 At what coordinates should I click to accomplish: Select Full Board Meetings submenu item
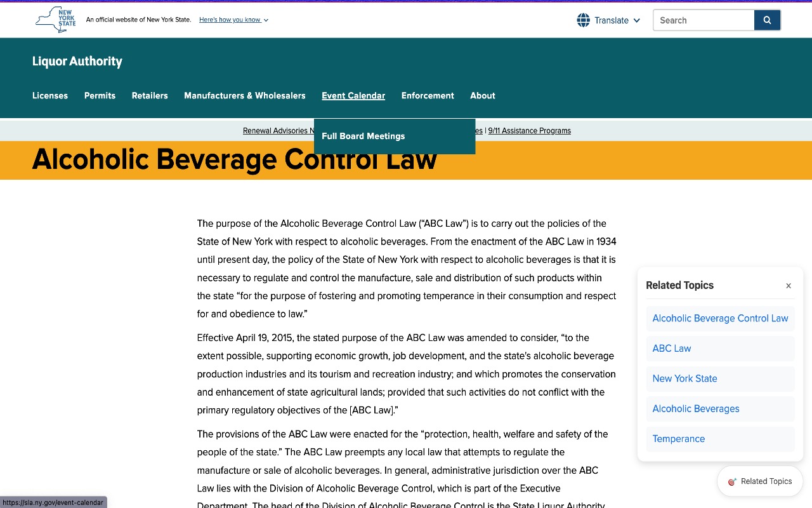click(395, 136)
